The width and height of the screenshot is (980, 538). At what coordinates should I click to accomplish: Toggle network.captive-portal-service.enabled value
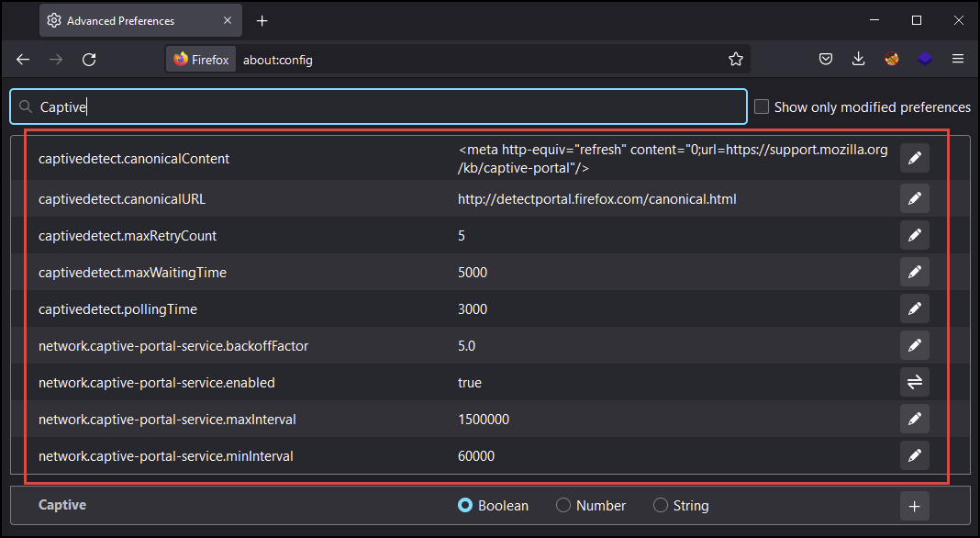click(x=914, y=382)
